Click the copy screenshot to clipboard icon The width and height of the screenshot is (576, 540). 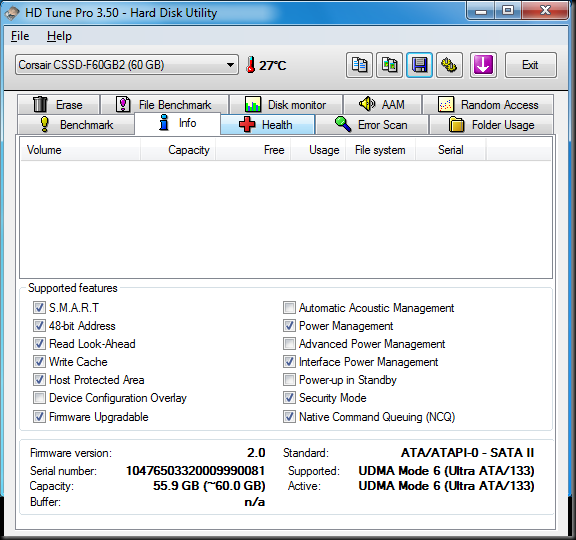[389, 65]
